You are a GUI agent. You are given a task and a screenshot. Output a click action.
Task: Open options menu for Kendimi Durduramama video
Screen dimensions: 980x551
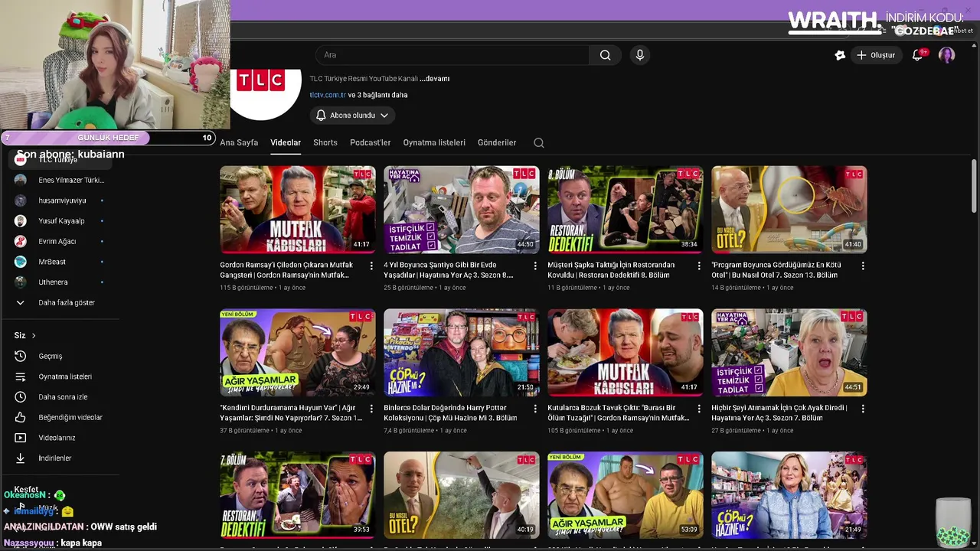click(x=371, y=409)
